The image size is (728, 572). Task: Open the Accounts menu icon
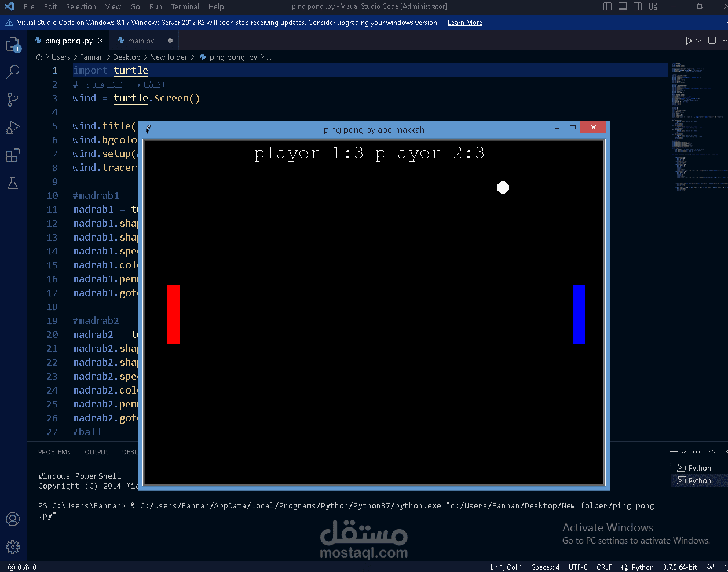tap(13, 519)
